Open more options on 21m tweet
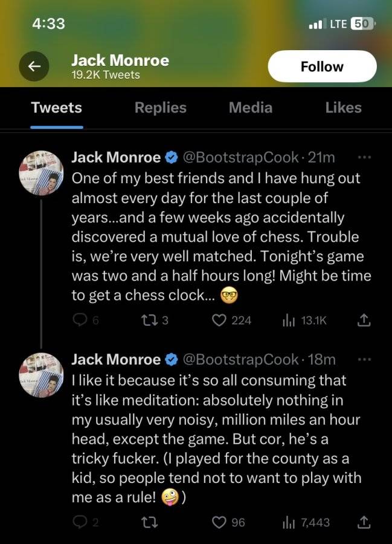Viewport: 392px width, 544px height. (364, 157)
